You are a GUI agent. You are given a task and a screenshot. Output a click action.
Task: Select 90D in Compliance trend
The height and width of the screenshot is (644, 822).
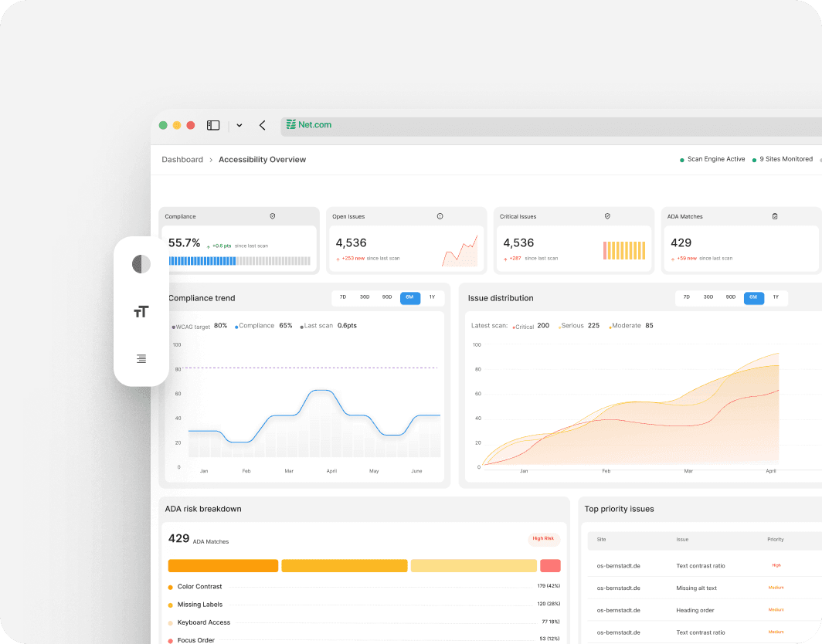(x=387, y=297)
